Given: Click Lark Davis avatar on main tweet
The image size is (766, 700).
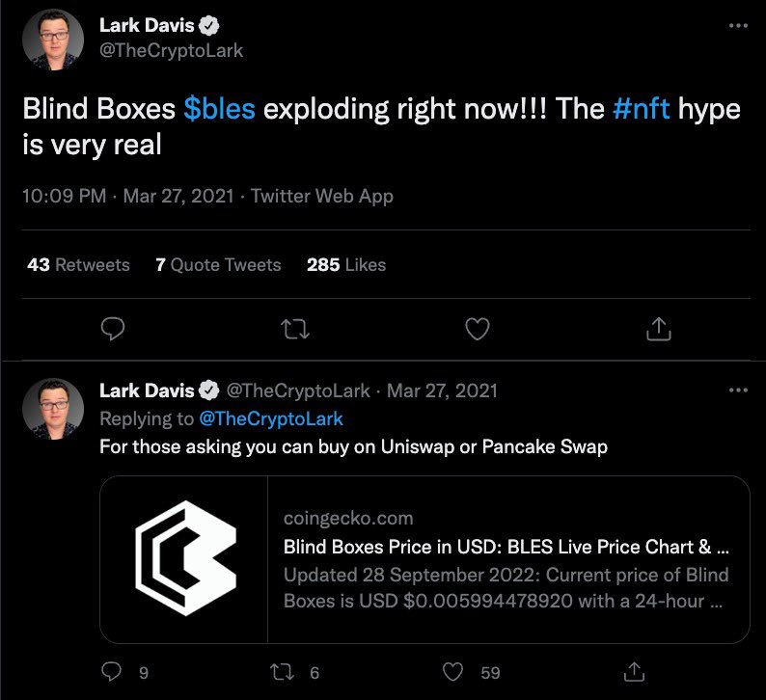Looking at the screenshot, I should (52, 39).
